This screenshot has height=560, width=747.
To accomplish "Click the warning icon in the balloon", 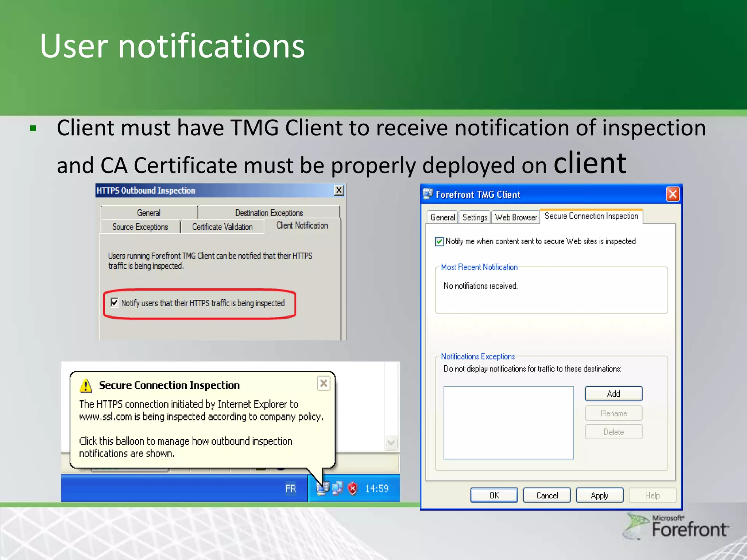I will [x=86, y=385].
